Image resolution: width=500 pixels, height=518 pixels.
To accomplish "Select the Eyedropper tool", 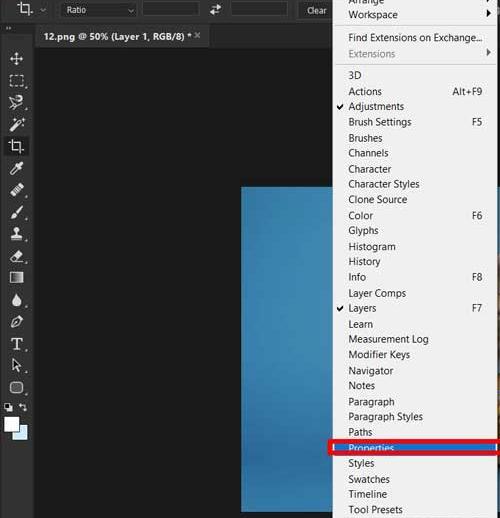I will 16,168.
